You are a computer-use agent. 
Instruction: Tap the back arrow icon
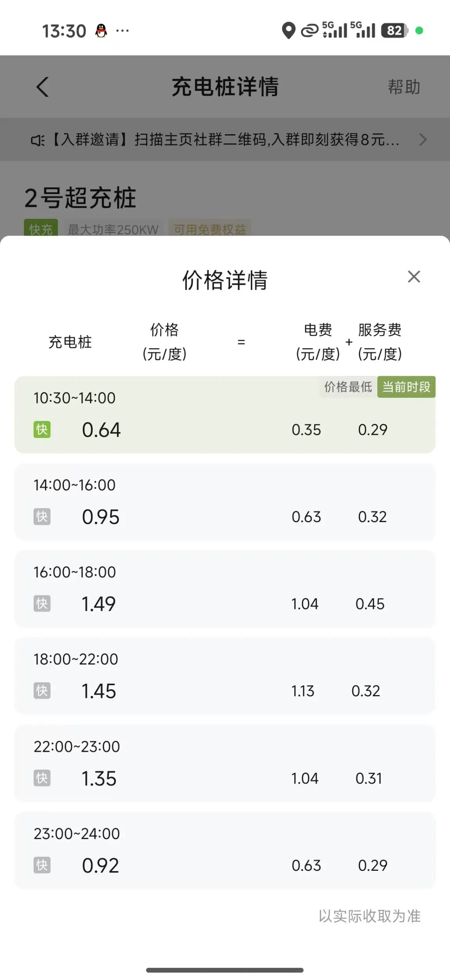[42, 86]
